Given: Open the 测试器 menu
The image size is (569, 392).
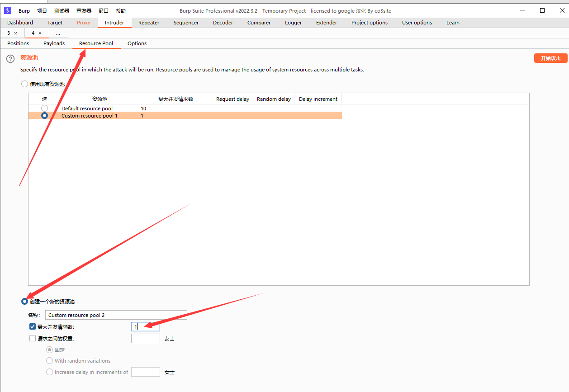Looking at the screenshot, I should click(62, 11).
